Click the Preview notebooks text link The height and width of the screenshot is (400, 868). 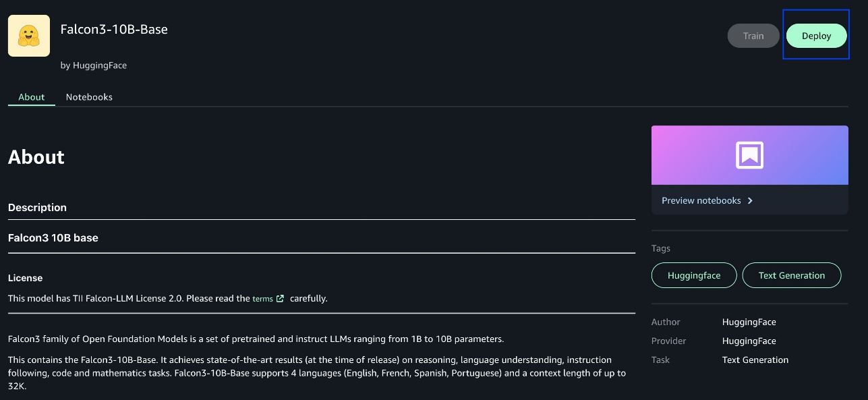(x=701, y=200)
